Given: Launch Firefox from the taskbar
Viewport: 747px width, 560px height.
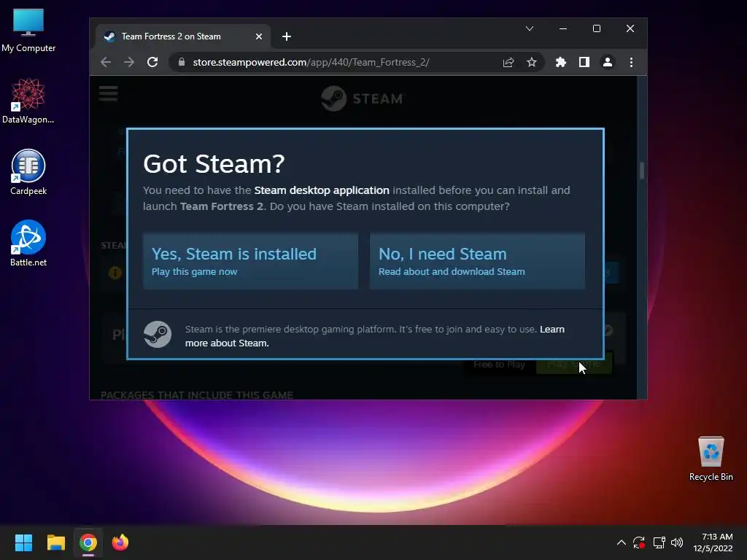Looking at the screenshot, I should 120,542.
